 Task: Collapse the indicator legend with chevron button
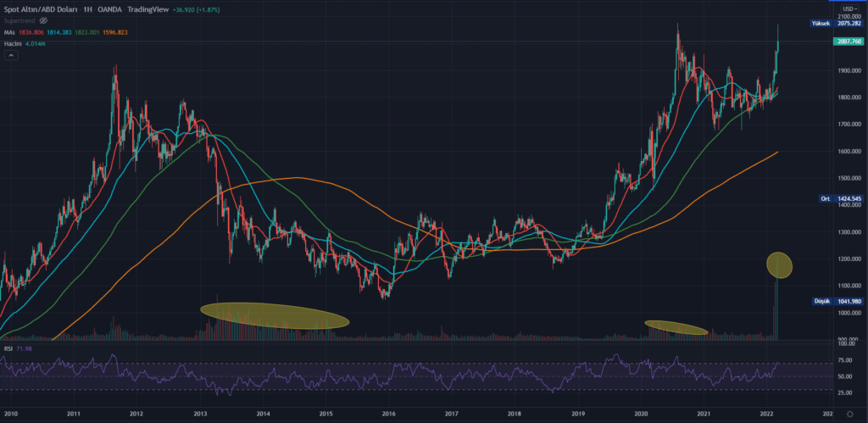(x=11, y=55)
